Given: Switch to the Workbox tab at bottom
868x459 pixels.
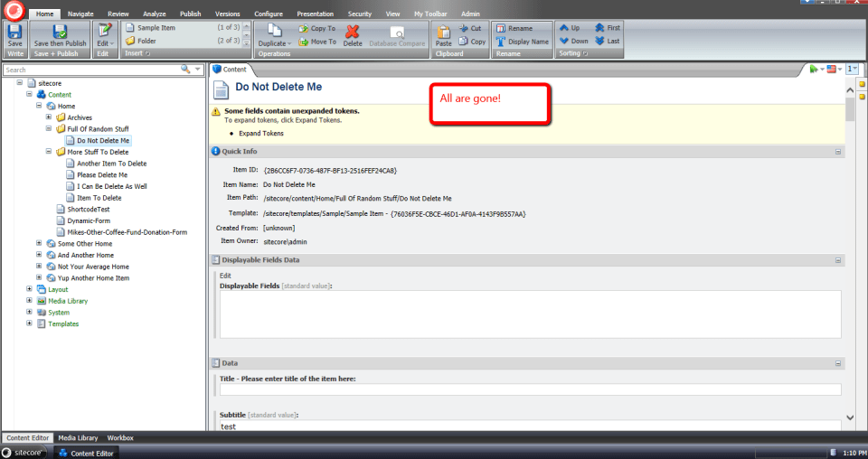Looking at the screenshot, I should [120, 437].
